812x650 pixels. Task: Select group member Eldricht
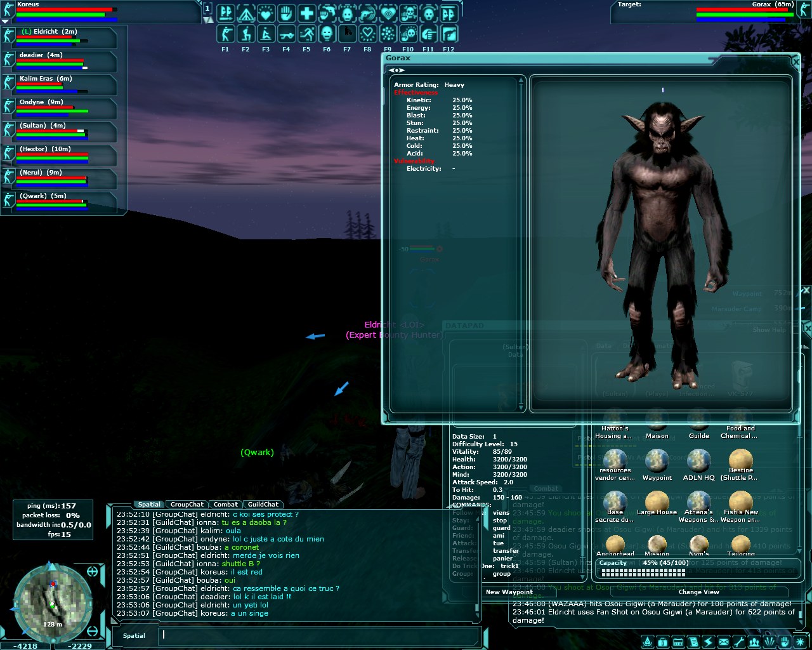59,37
